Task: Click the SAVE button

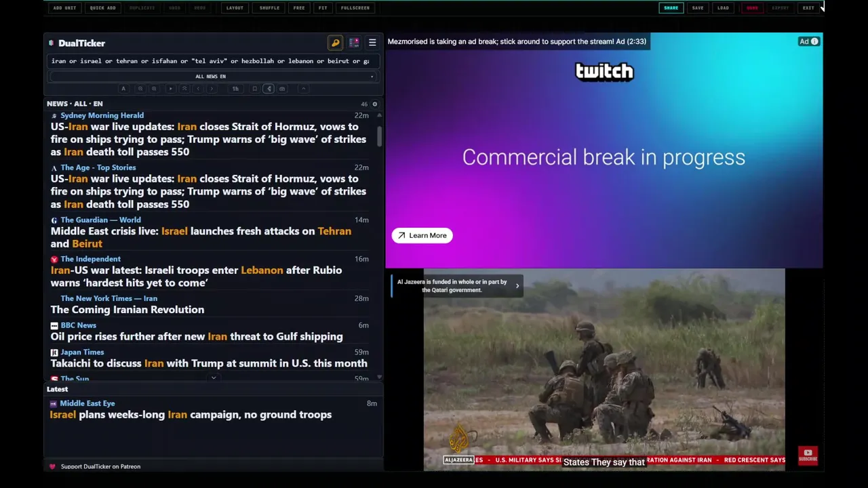Action: tap(698, 8)
